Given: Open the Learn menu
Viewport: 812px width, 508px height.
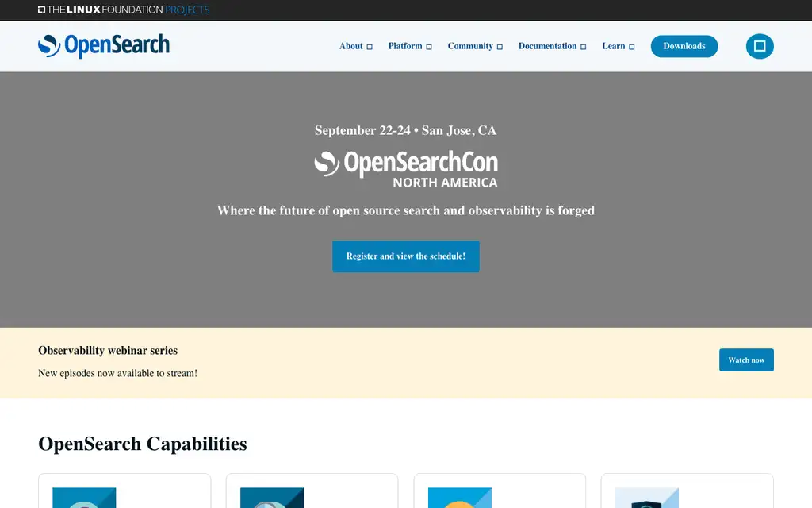Looking at the screenshot, I should [613, 46].
